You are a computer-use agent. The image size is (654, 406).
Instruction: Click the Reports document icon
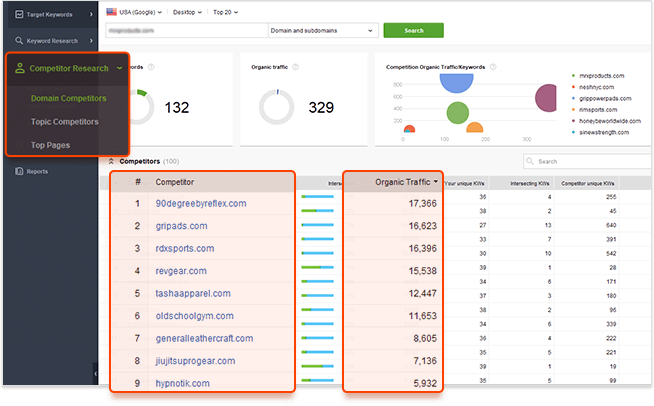(x=19, y=171)
